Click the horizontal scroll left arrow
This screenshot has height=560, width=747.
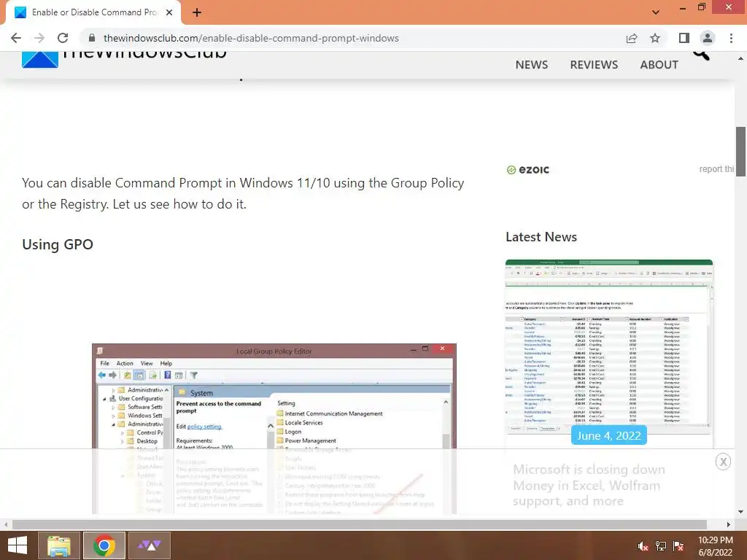(x=6, y=524)
